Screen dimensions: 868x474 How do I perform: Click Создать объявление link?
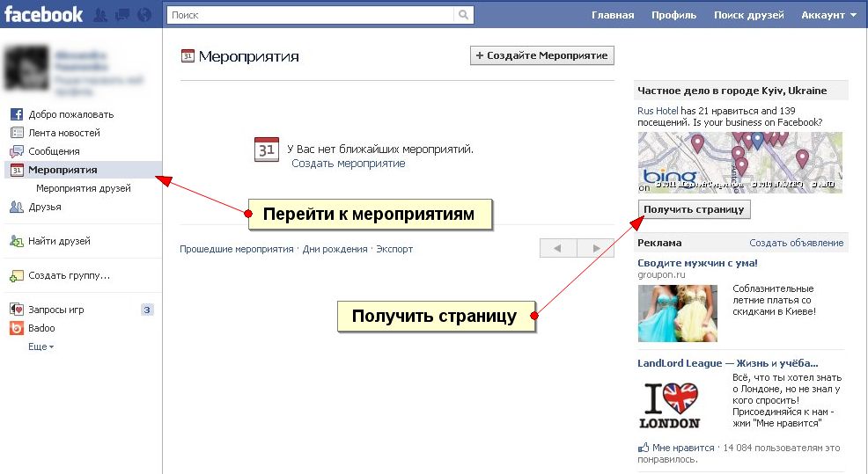tap(796, 243)
